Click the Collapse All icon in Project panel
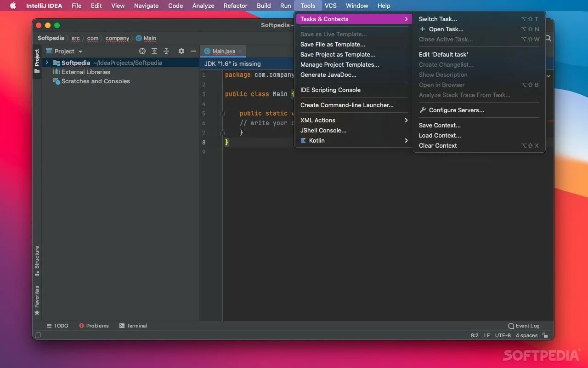 pyautogui.click(x=166, y=51)
